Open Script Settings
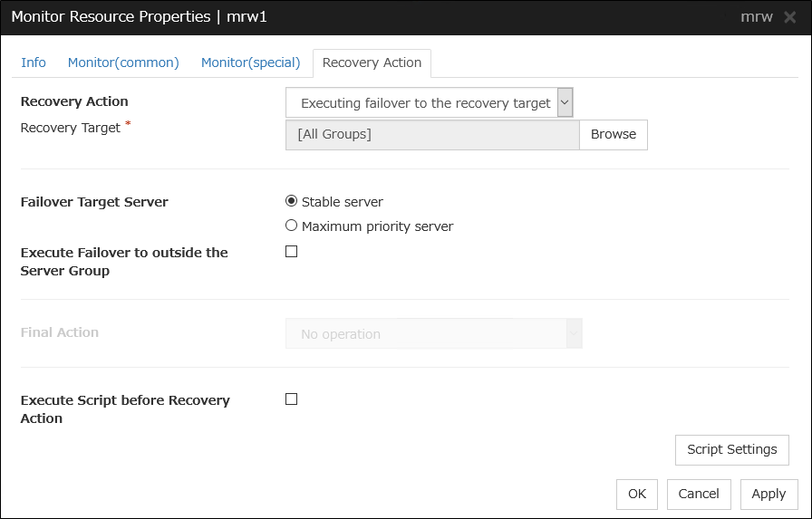Screen dimensions: 812x519 pyautogui.click(x=731, y=450)
